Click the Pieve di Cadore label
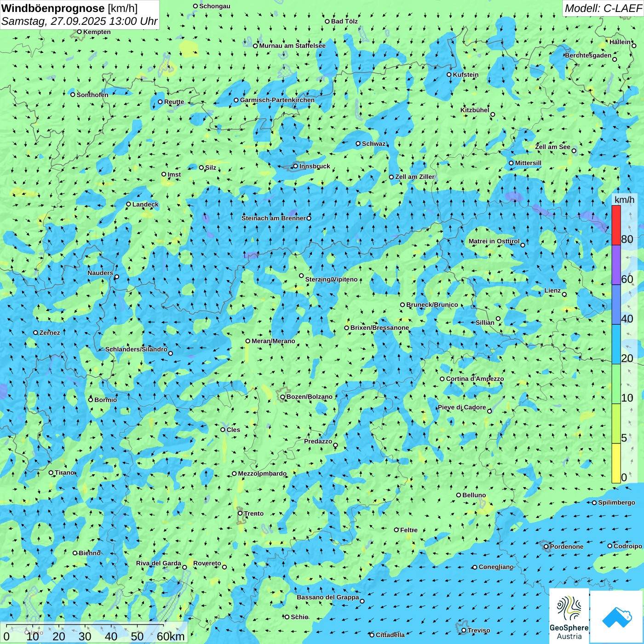644x644 pixels. (x=462, y=407)
